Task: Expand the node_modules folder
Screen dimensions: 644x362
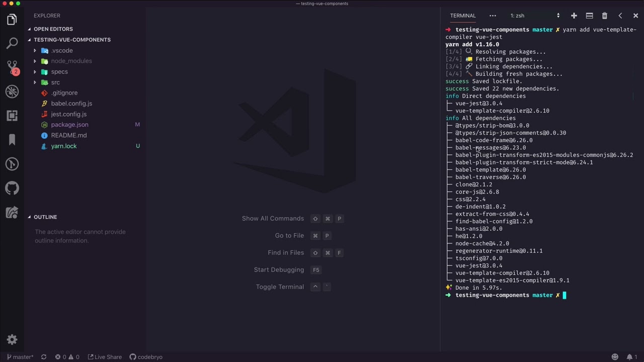Action: (x=71, y=61)
